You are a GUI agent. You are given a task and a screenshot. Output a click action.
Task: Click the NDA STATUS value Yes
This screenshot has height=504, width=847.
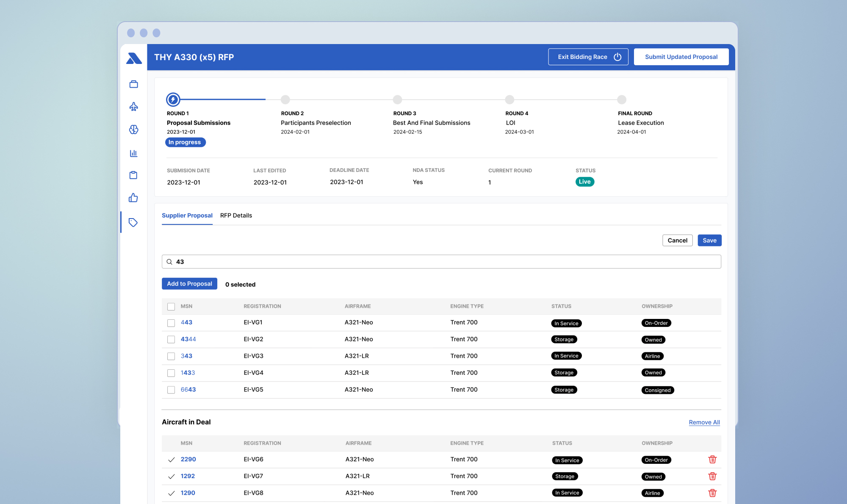click(418, 182)
